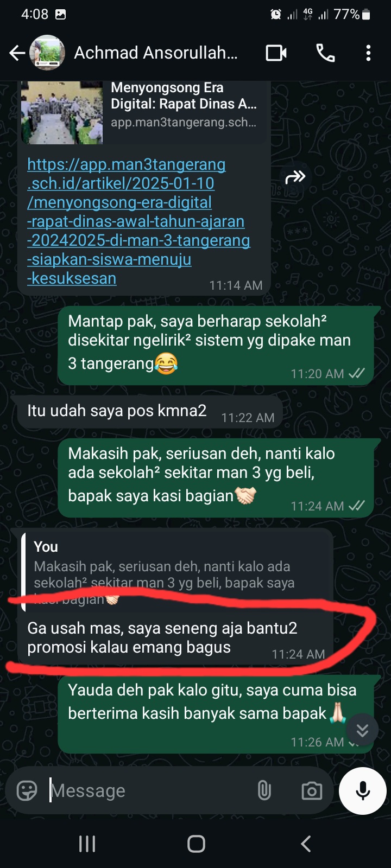
Task: Tap the back arrow to leave chat
Action: 17,53
